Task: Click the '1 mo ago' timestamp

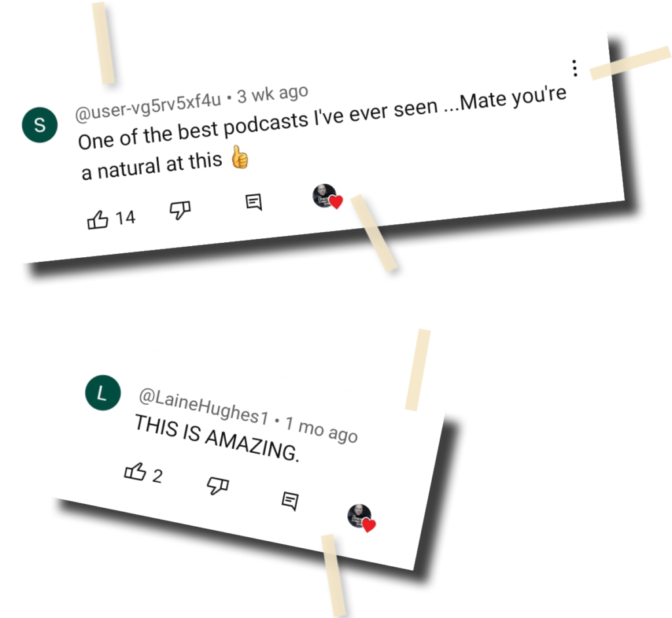Action: tap(322, 430)
